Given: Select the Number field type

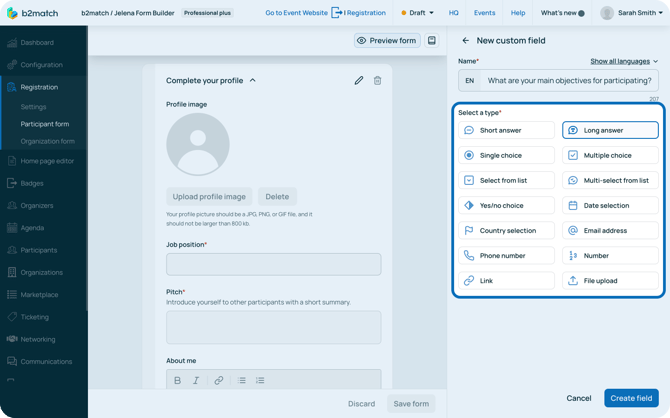Looking at the screenshot, I should [610, 256].
